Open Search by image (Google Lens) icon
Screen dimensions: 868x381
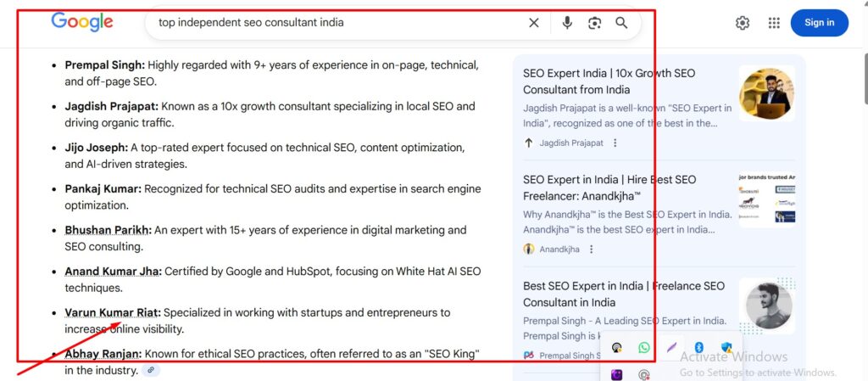[594, 23]
